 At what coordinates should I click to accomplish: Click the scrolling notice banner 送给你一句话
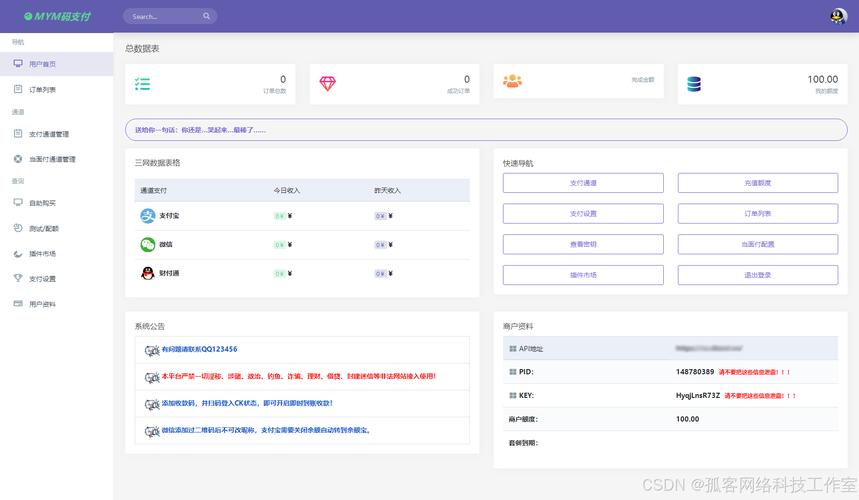point(486,130)
